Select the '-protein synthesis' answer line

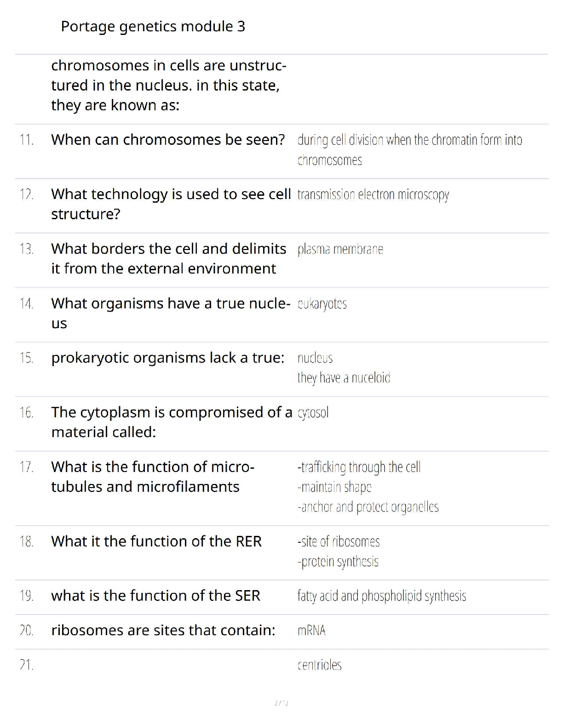(338, 562)
